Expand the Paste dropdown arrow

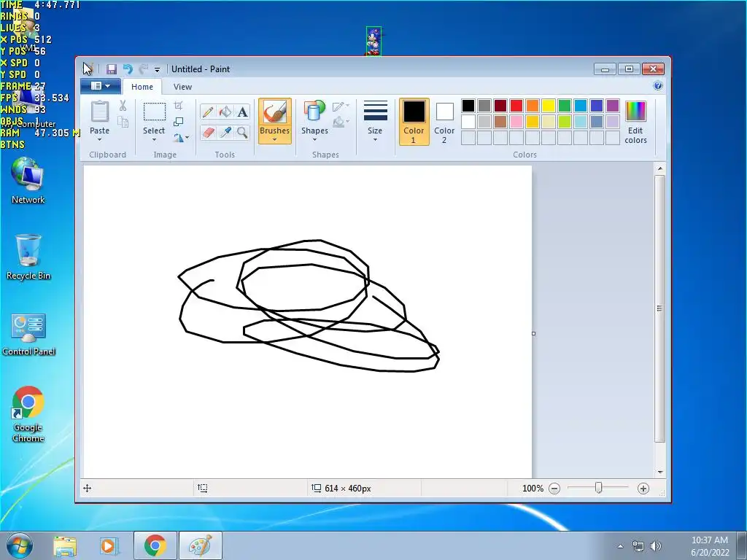pos(99,139)
